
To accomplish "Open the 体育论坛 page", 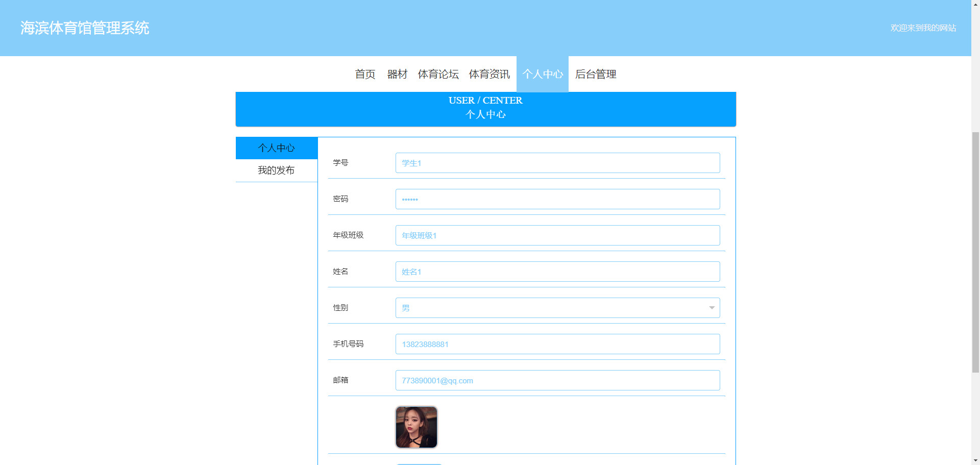I will (x=438, y=75).
